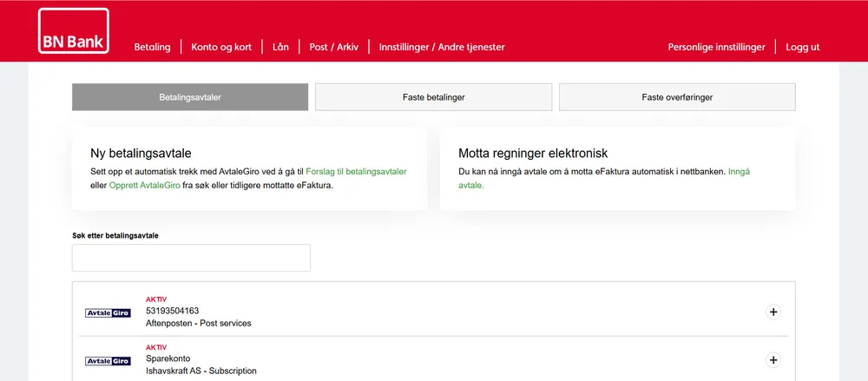Open the Konto og kort menu
Screen dimensions: 868x381
[x=221, y=47]
